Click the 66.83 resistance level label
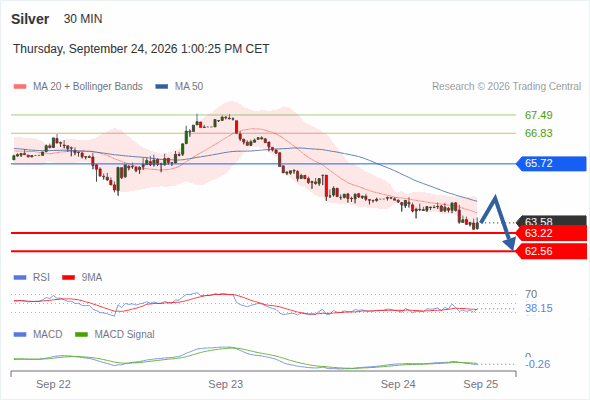 (538, 133)
